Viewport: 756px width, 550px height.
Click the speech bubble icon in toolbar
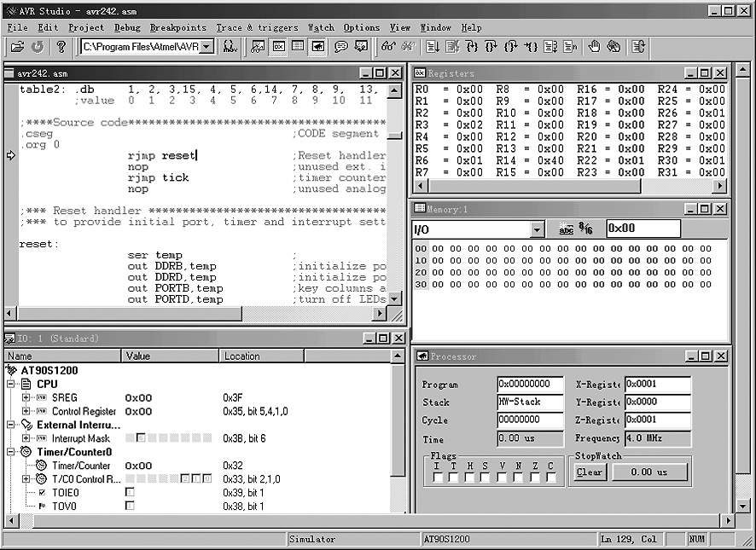tap(341, 47)
